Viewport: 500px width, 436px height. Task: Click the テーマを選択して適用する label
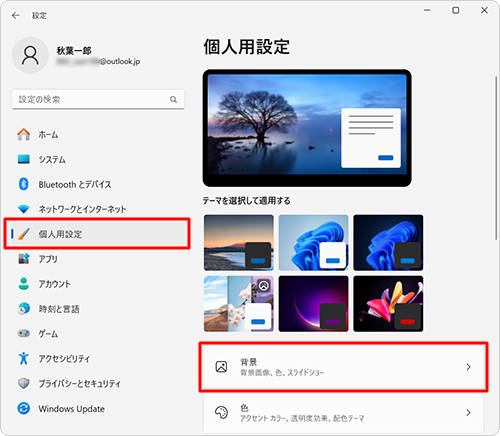coord(247,201)
